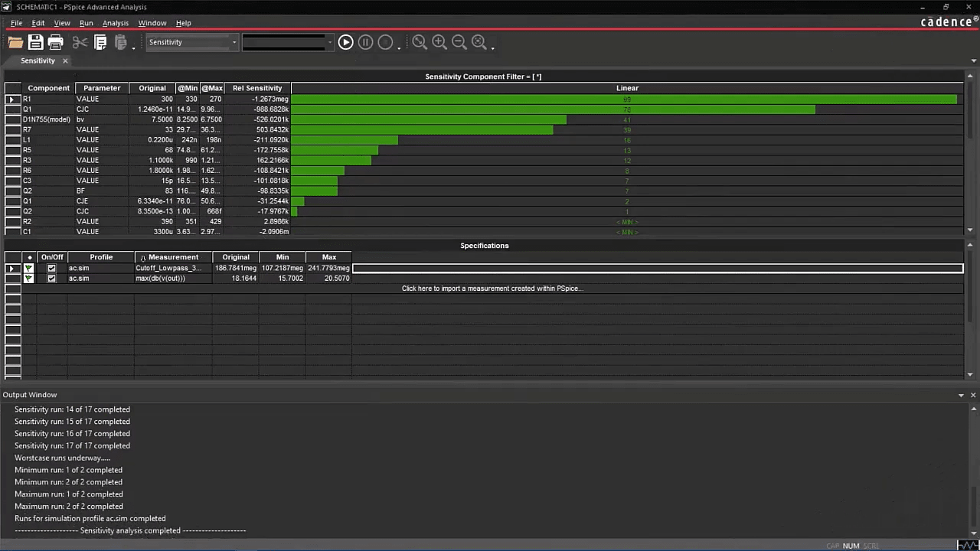The image size is (980, 551).
Task: Open the Window menu
Action: point(152,23)
